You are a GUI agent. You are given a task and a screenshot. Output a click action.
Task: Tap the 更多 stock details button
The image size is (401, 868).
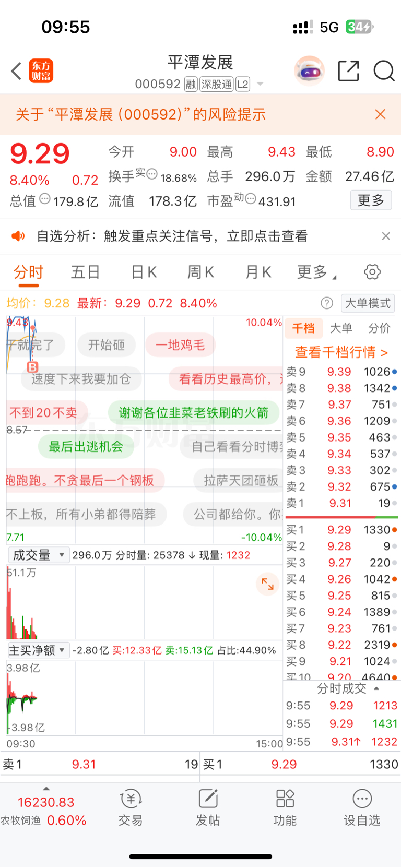click(371, 200)
